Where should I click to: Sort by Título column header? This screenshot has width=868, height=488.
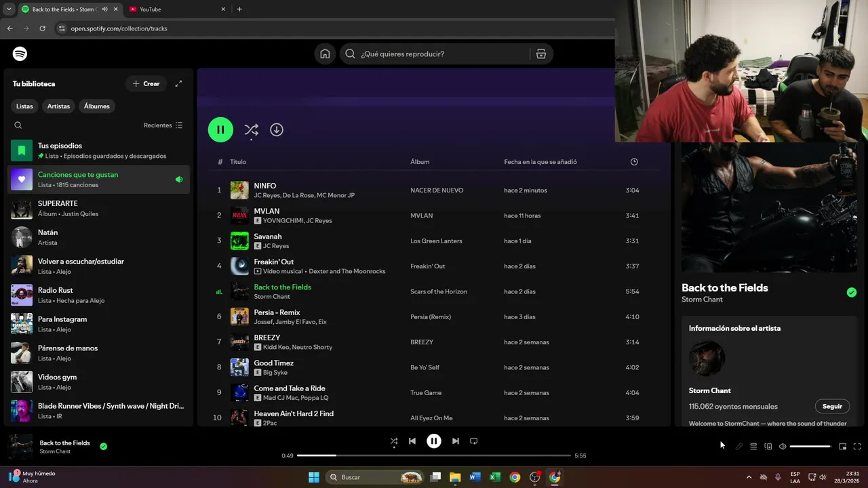pyautogui.click(x=238, y=162)
